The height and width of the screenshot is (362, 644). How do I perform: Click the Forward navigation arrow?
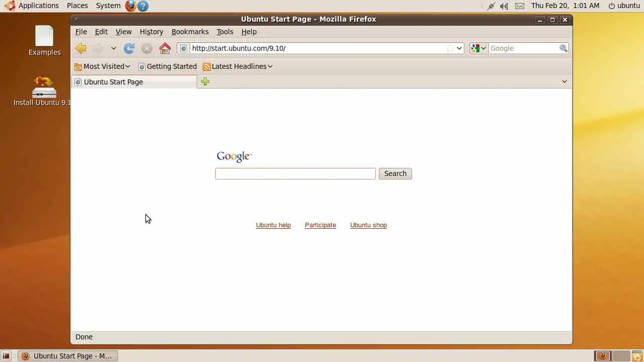tap(98, 48)
